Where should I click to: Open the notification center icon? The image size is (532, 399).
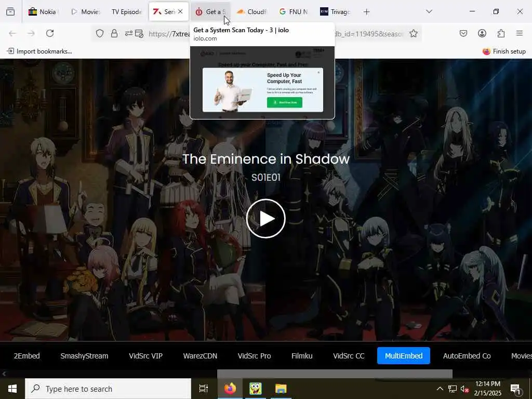pos(516,389)
